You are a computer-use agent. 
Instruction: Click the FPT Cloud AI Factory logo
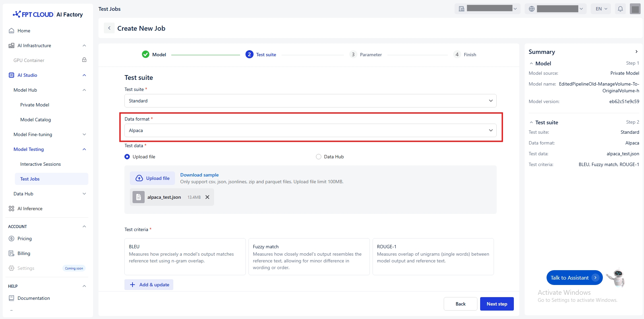48,14
